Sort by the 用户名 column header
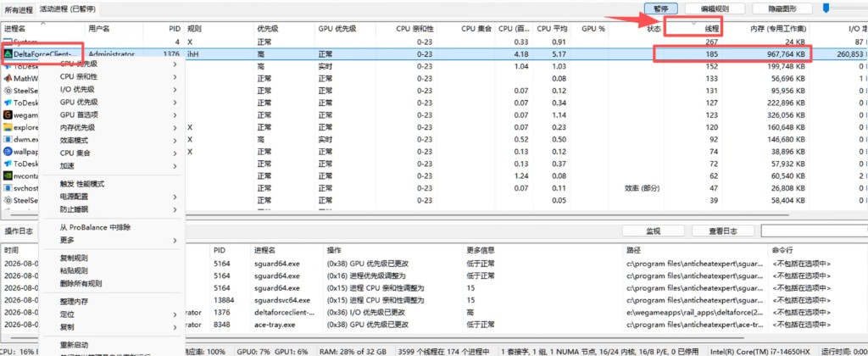The width and height of the screenshot is (868, 356). 114,28
